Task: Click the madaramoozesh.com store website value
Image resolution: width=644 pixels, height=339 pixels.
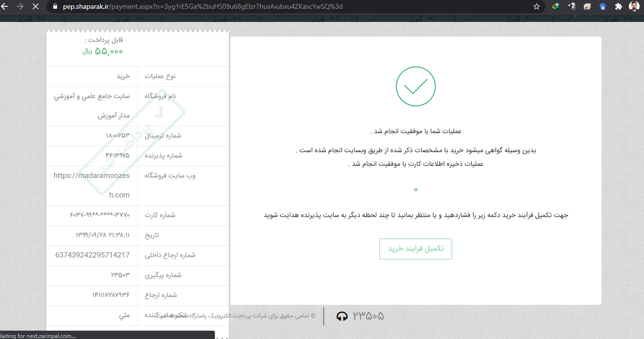Action: point(92,185)
